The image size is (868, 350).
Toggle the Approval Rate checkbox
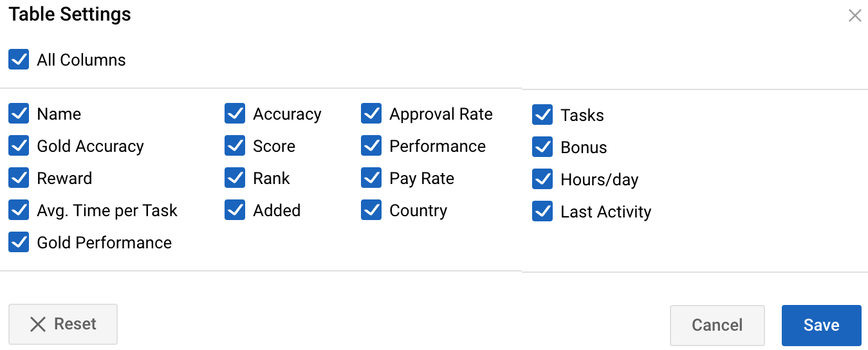tap(371, 114)
